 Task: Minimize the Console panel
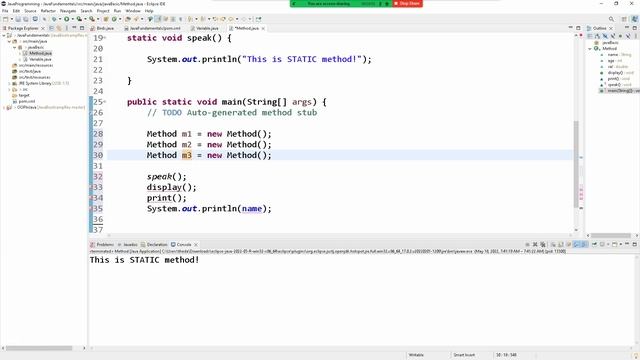pyautogui.click(x=627, y=244)
